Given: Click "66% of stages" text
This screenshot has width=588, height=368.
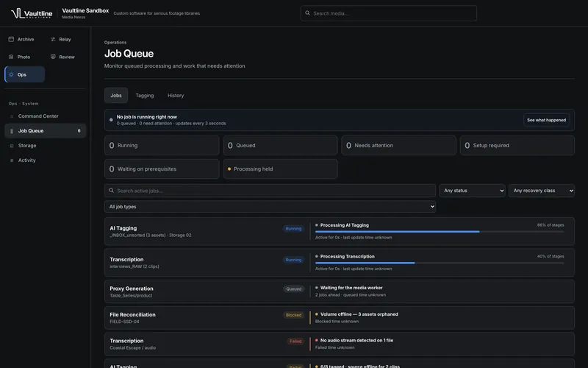Looking at the screenshot, I should (550, 225).
